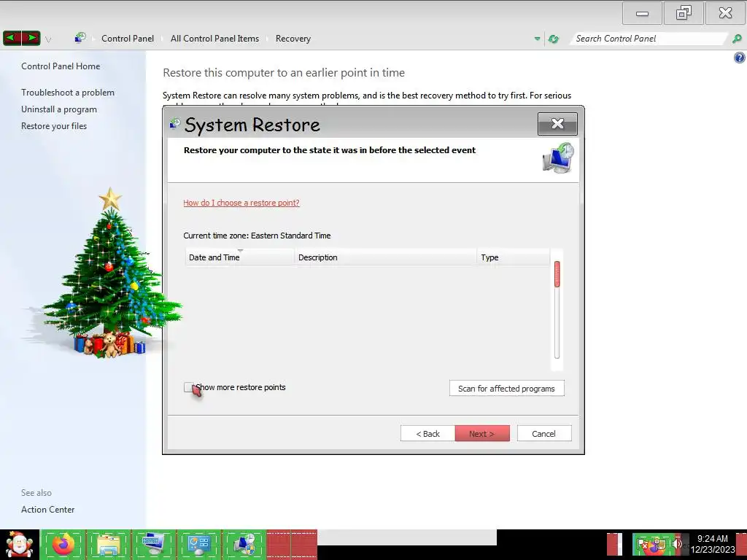This screenshot has height=560, width=747.
Task: Click the Recovery breadcrumb
Action: (x=293, y=39)
